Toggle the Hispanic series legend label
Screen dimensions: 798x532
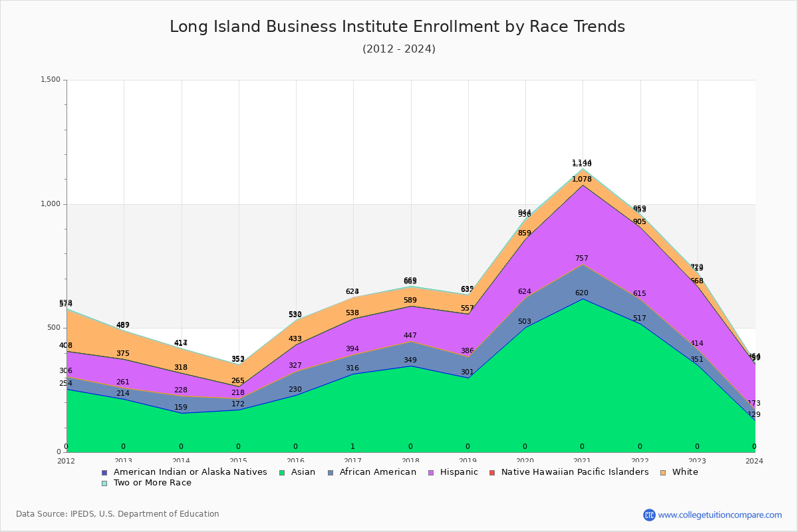click(x=459, y=472)
